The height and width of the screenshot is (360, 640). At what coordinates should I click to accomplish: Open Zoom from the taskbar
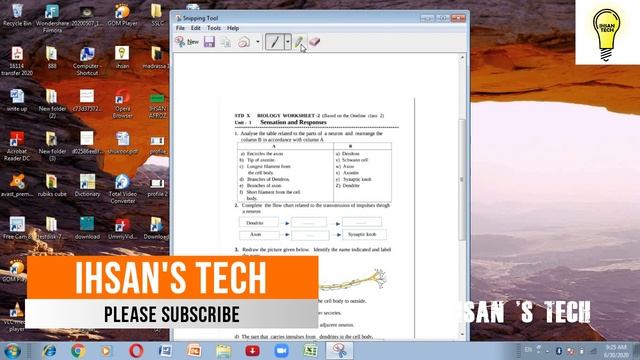[281, 351]
